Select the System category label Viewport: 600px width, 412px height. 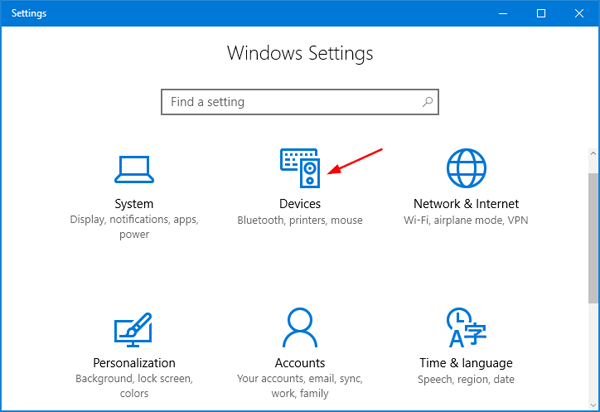(134, 204)
